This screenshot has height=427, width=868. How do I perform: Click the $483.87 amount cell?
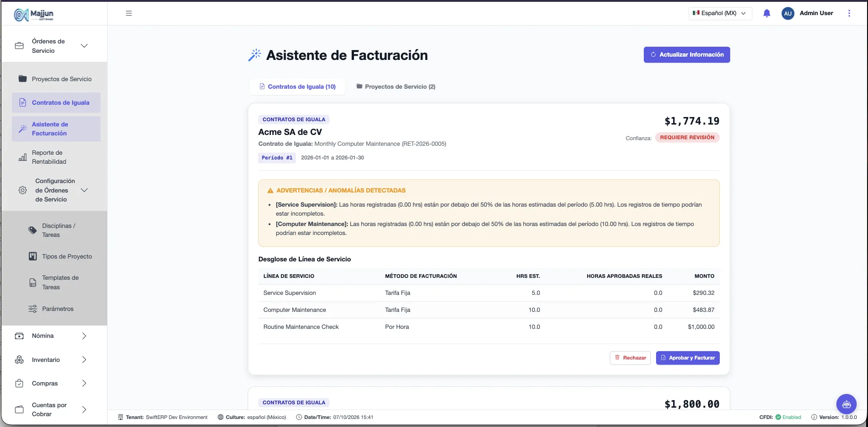pos(703,310)
